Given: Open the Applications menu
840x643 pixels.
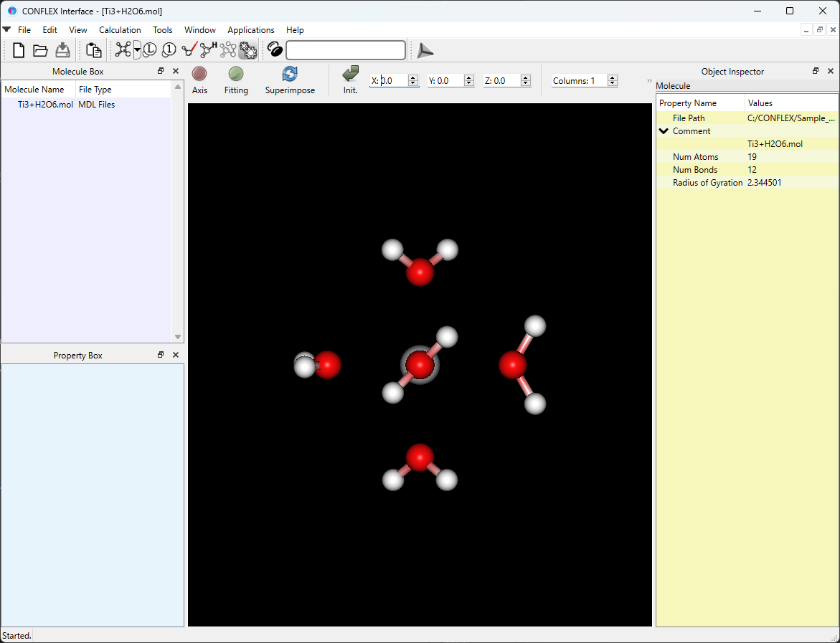Looking at the screenshot, I should click(x=250, y=30).
